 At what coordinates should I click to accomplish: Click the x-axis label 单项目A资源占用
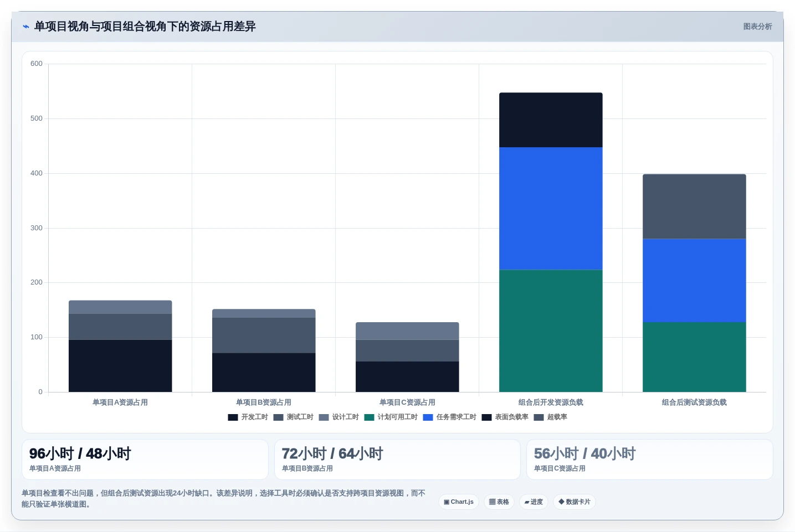(120, 402)
